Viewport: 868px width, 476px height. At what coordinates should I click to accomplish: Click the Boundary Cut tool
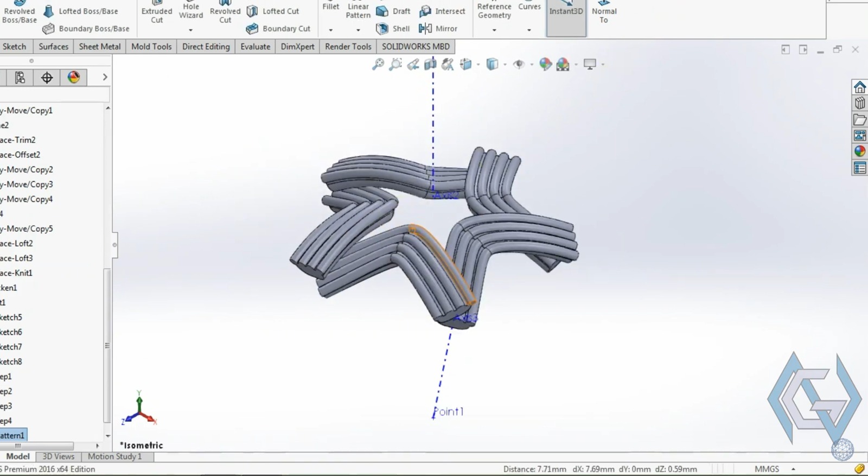point(278,28)
